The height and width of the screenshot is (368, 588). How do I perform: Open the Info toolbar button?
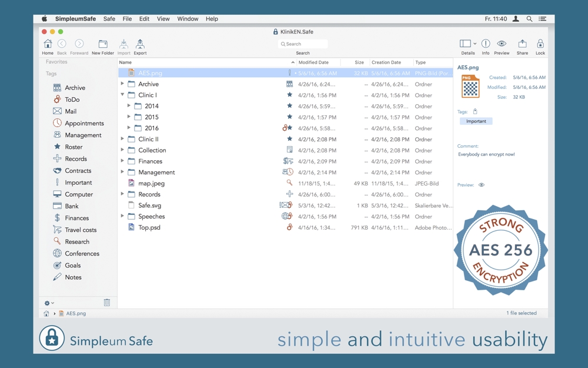(x=486, y=44)
